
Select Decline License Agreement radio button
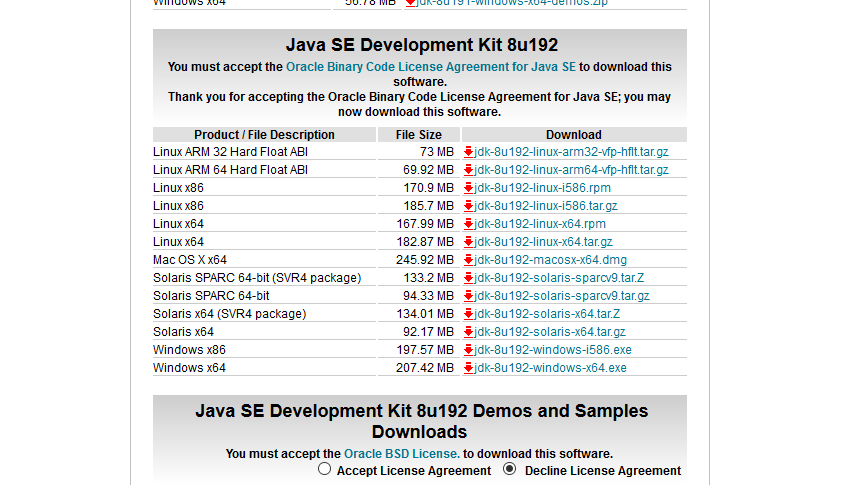(510, 469)
